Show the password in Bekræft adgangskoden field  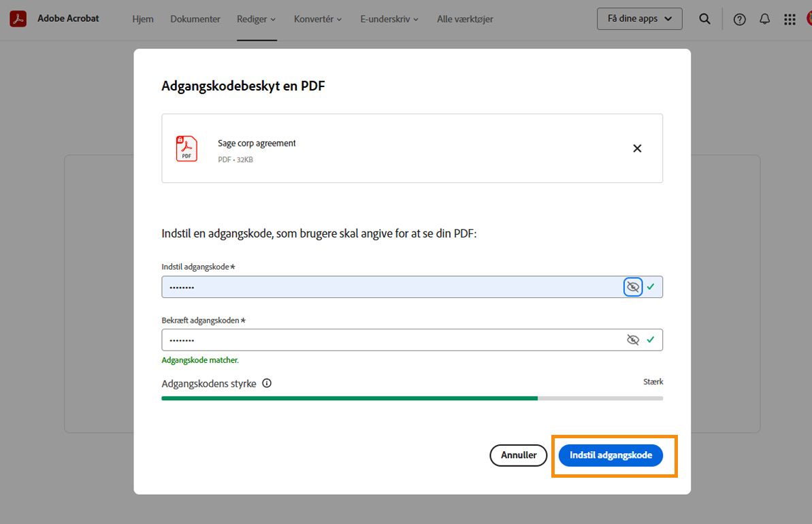coord(633,339)
